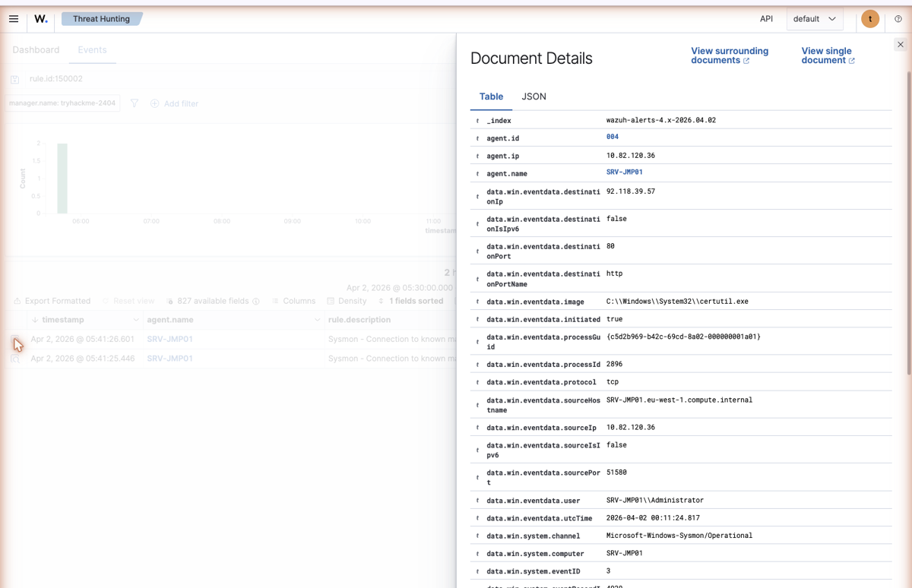
Task: Click destinationPort value 80
Action: click(611, 246)
